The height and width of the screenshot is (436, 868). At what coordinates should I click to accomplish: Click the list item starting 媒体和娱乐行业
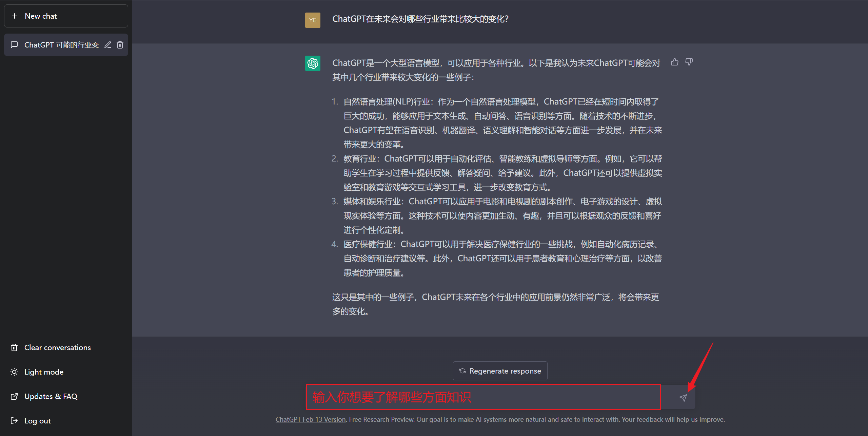[502, 216]
